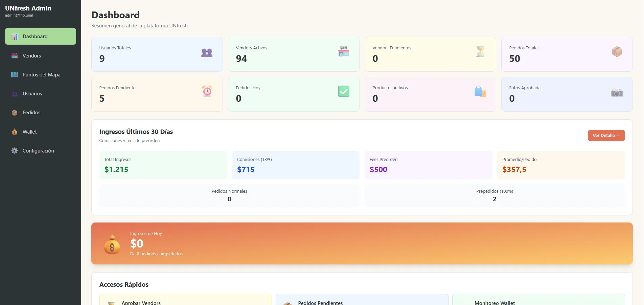The width and height of the screenshot is (644, 305).
Task: Select the Vendors sidebar icon
Action: (x=14, y=55)
